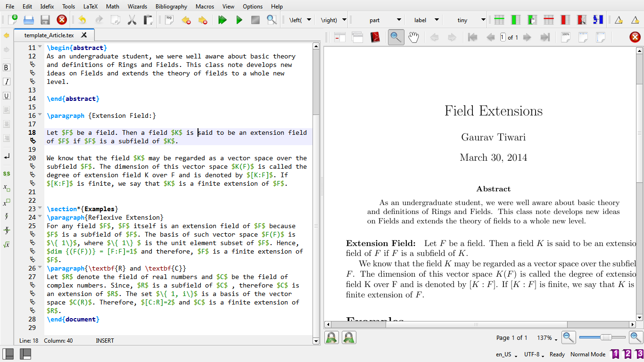Click the page number field in PDF toolbar

tap(503, 37)
